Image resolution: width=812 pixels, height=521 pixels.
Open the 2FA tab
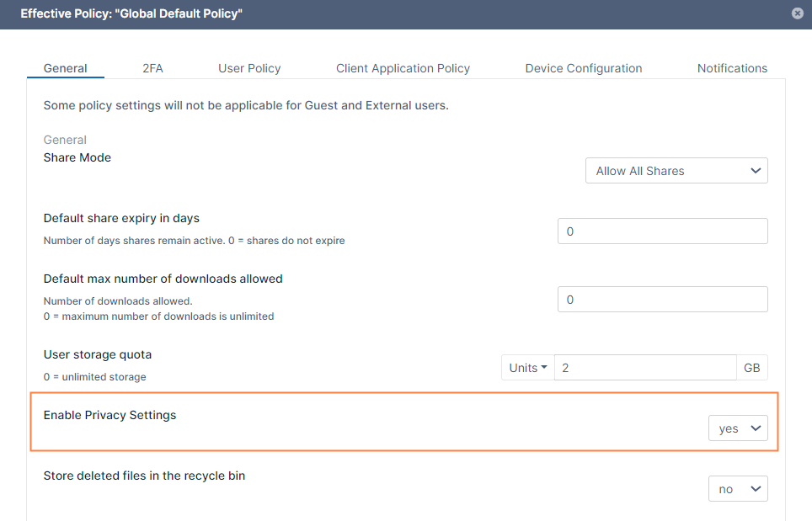152,68
